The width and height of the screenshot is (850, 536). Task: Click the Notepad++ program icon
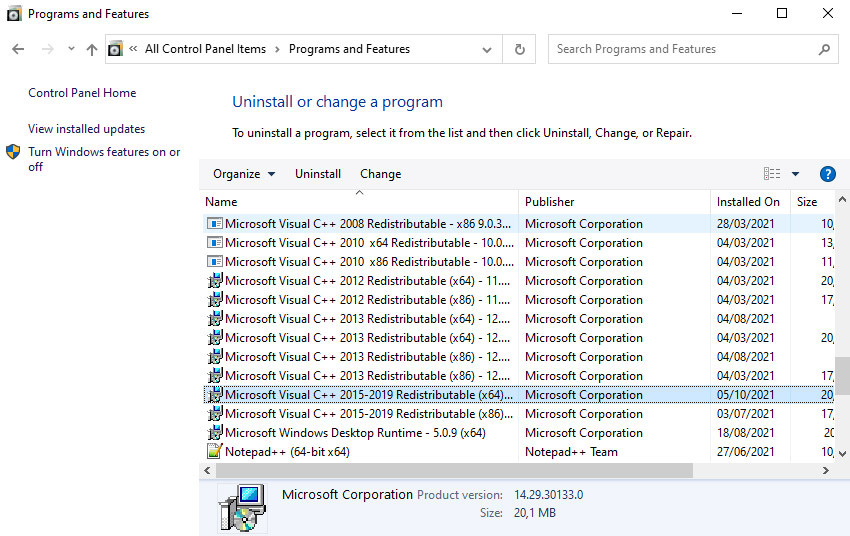(215, 451)
